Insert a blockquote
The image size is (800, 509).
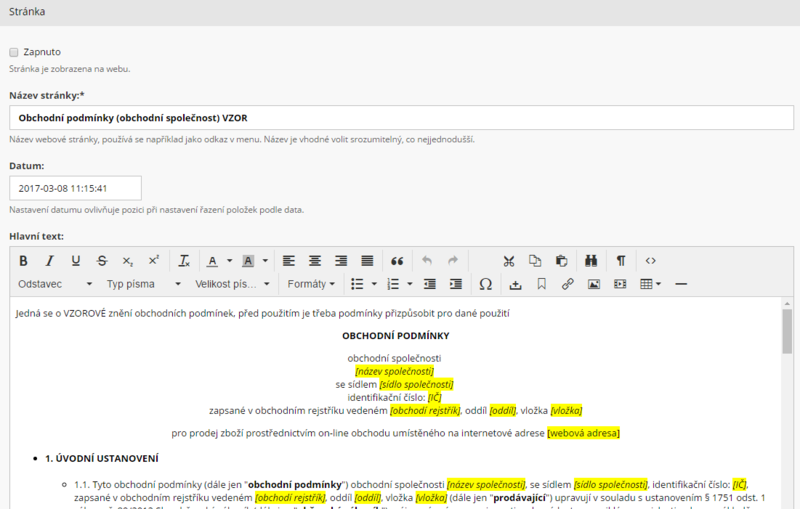pyautogui.click(x=396, y=261)
